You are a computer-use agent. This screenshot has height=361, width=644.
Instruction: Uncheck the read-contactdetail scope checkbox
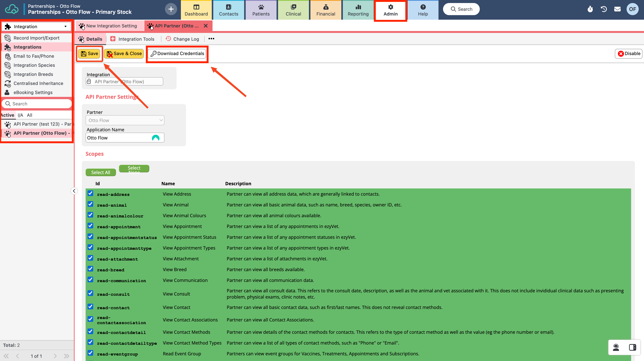90,331
